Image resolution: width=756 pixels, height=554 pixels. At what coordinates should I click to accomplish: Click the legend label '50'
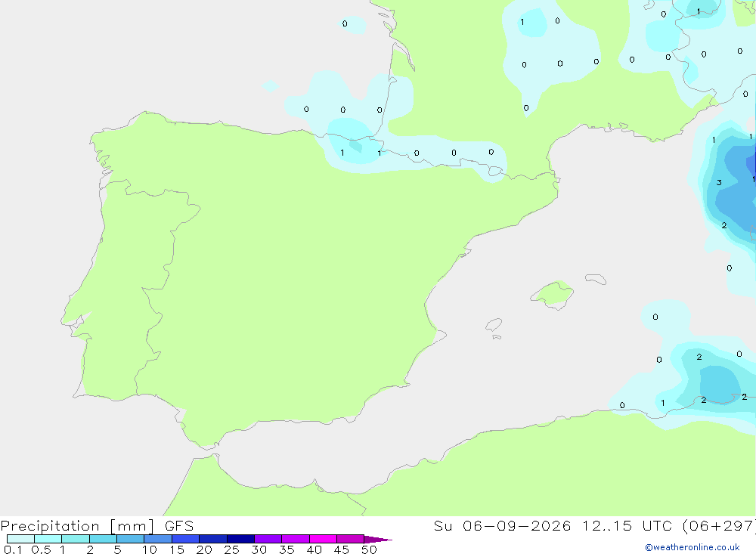pos(369,549)
